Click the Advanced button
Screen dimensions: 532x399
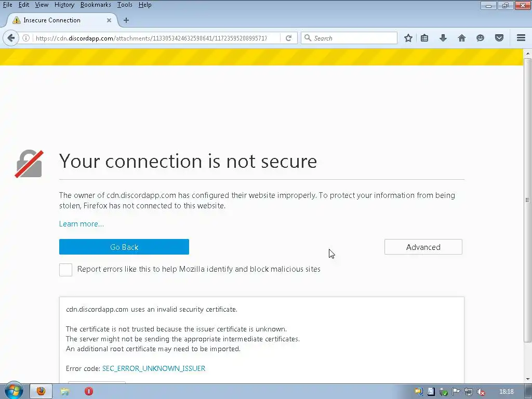(423, 247)
